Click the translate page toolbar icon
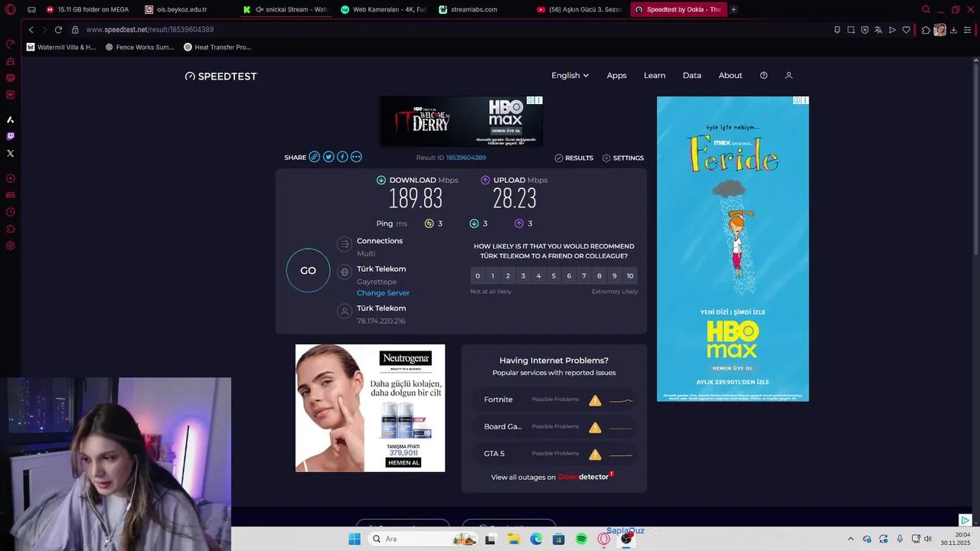 [x=878, y=30]
